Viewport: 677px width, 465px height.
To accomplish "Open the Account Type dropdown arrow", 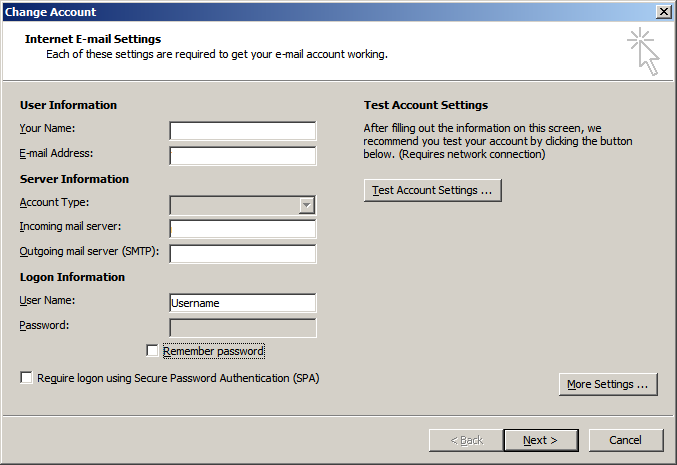I will click(x=307, y=205).
